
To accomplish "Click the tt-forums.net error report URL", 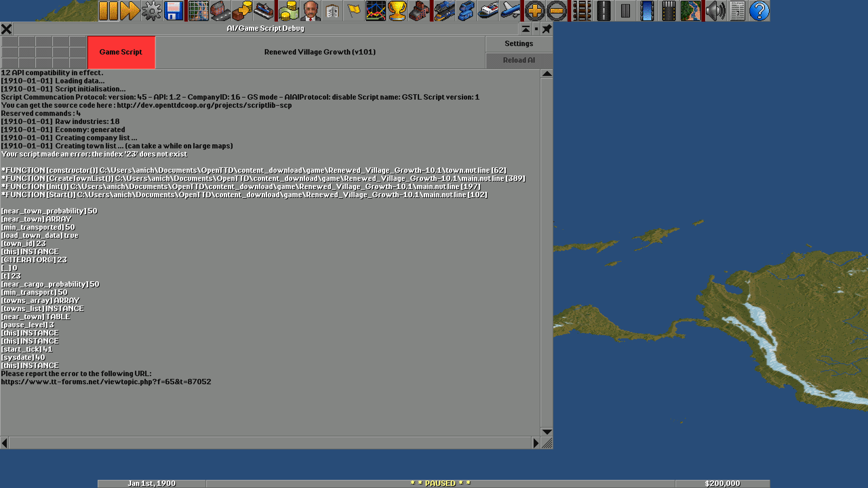I will click(x=106, y=382).
